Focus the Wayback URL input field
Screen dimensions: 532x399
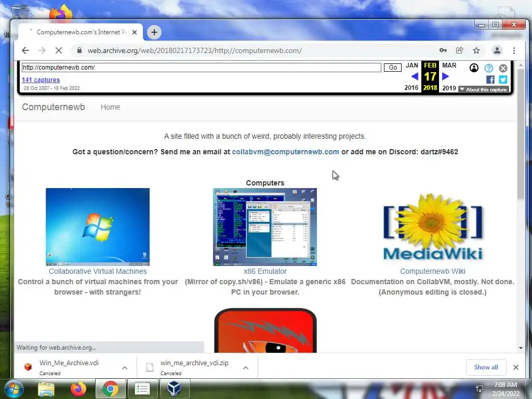(x=201, y=67)
